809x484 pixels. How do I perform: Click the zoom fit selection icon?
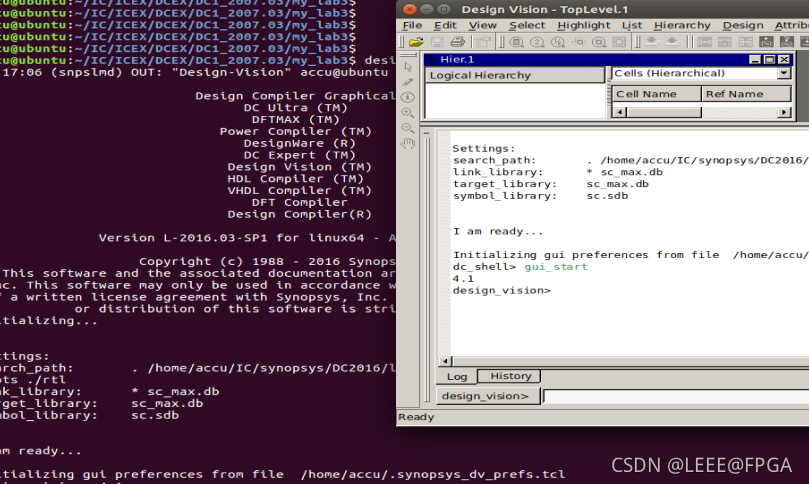point(598,42)
